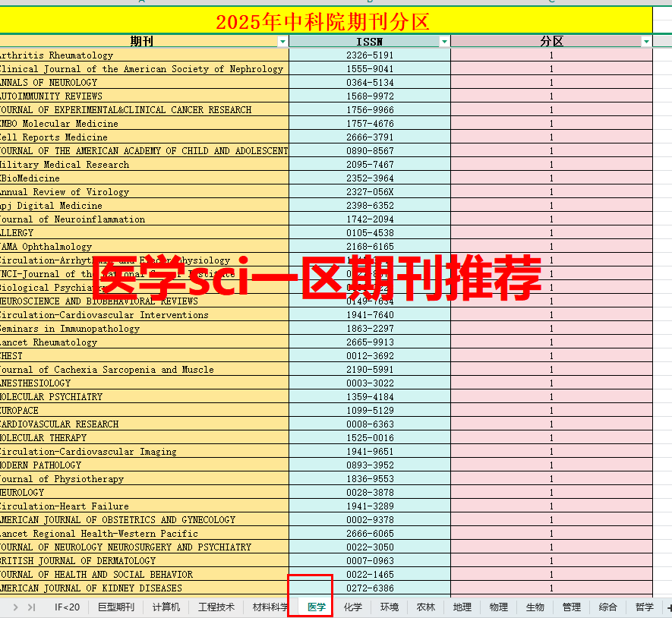Switch to the 巨型期刊 sheet tab
Screen dimensions: 672x618
coord(116,607)
